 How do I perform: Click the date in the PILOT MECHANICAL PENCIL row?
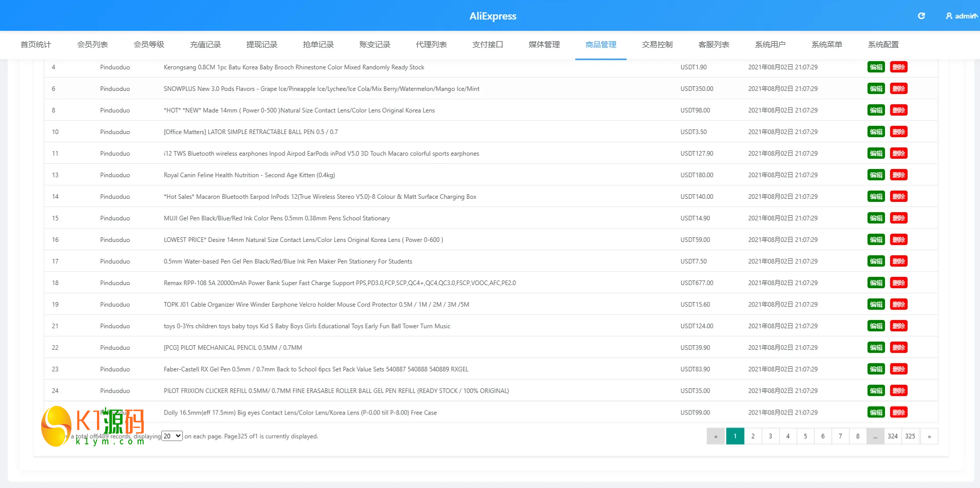click(x=783, y=348)
